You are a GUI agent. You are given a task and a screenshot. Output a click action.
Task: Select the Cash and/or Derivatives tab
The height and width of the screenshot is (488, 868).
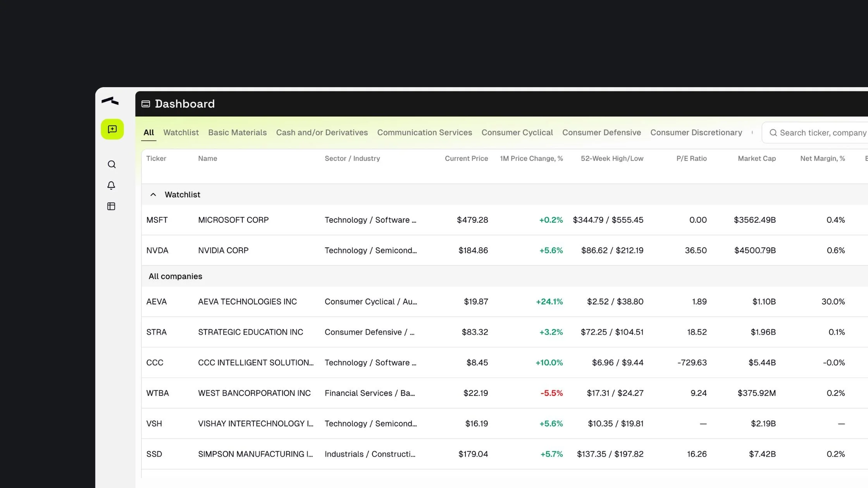[x=322, y=132]
